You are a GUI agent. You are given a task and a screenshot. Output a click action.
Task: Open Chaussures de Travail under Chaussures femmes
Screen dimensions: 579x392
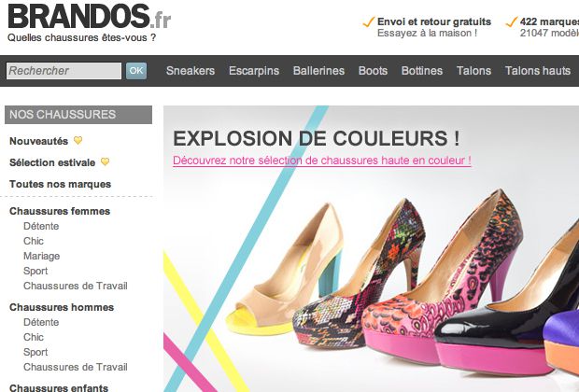[x=76, y=286]
